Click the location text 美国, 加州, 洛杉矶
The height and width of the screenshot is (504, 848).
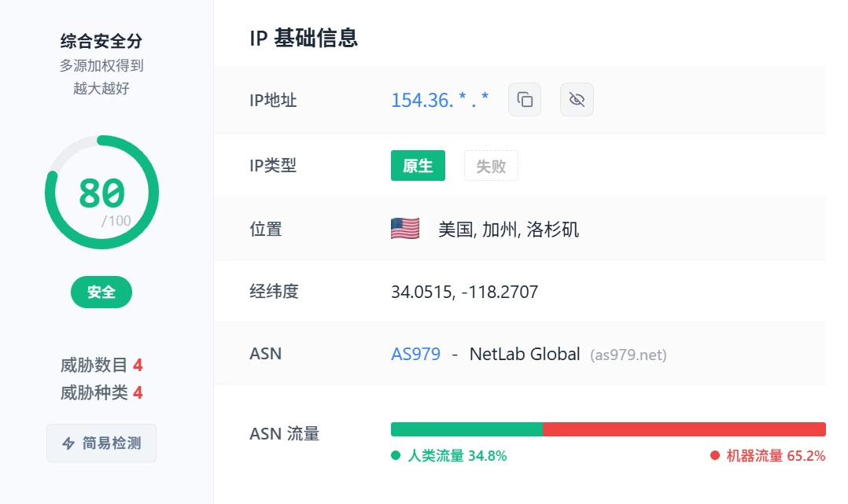(508, 230)
